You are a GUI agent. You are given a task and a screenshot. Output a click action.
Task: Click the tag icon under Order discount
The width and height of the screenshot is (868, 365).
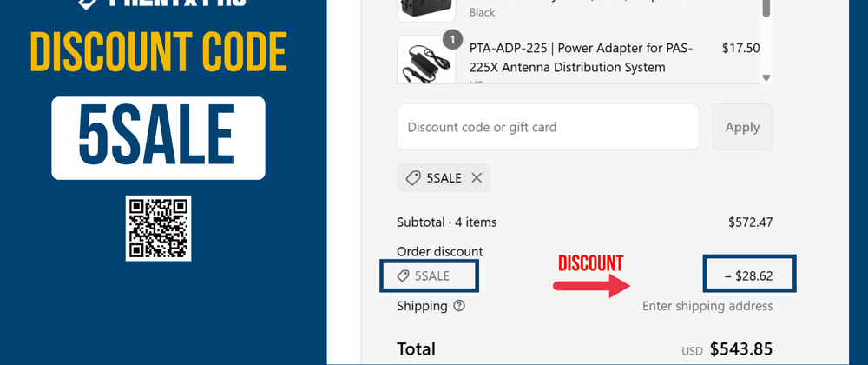403,276
